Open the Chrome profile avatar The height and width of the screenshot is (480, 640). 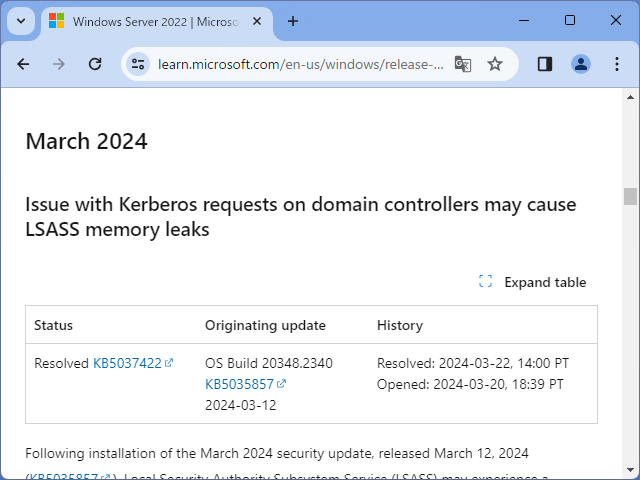pyautogui.click(x=581, y=64)
